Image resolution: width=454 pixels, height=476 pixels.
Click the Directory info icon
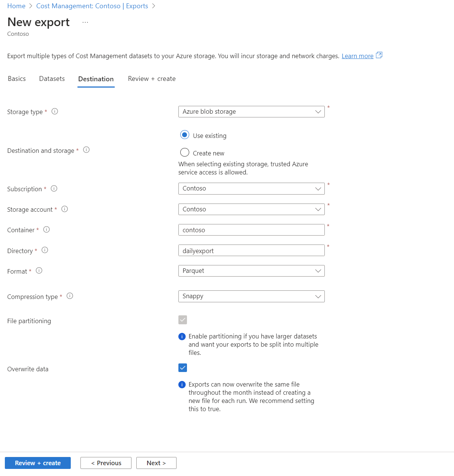[45, 250]
